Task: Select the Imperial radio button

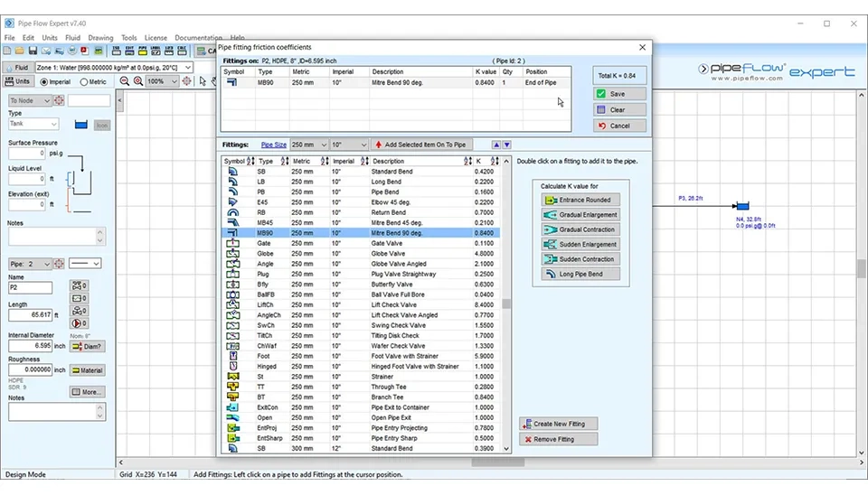Action: click(x=44, y=81)
